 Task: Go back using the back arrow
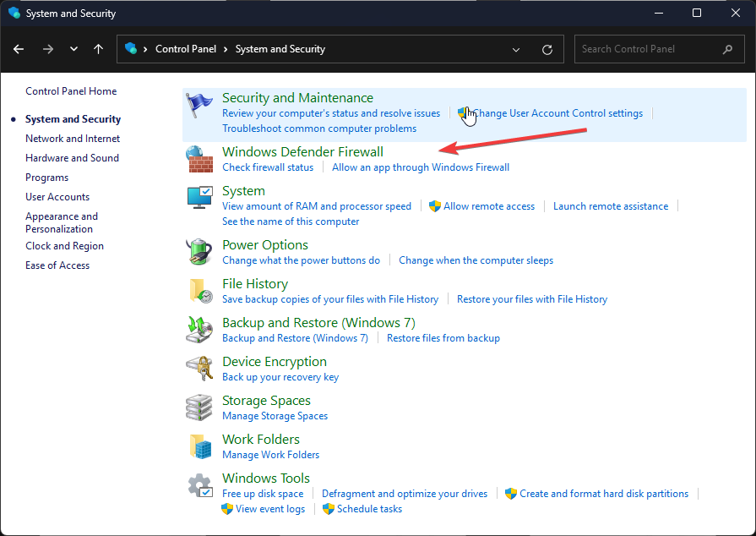point(19,49)
